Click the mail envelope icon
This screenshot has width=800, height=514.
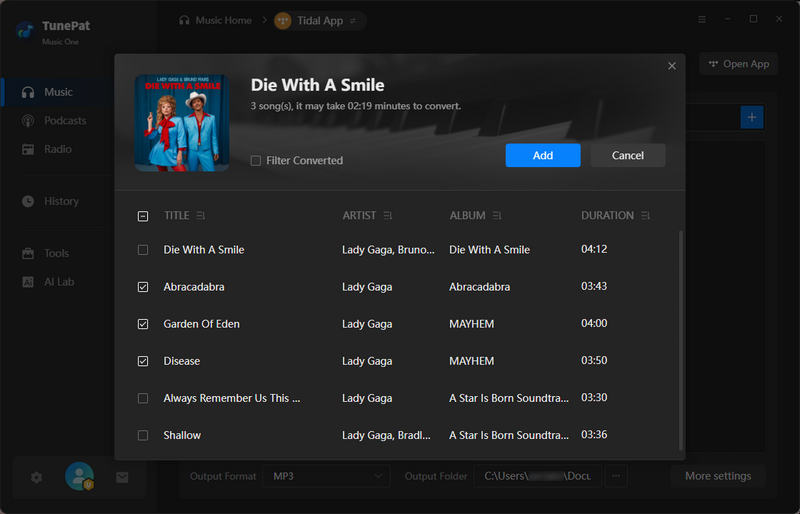tap(122, 477)
